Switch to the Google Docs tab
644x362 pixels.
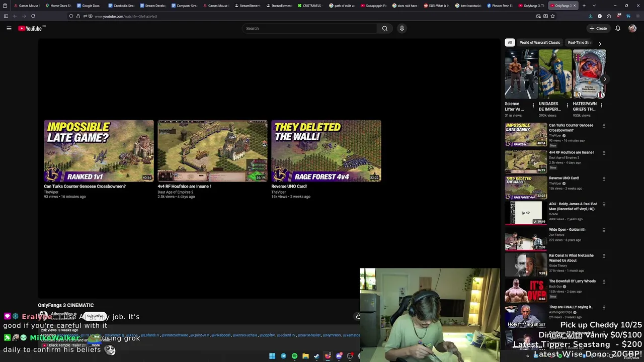88,6
